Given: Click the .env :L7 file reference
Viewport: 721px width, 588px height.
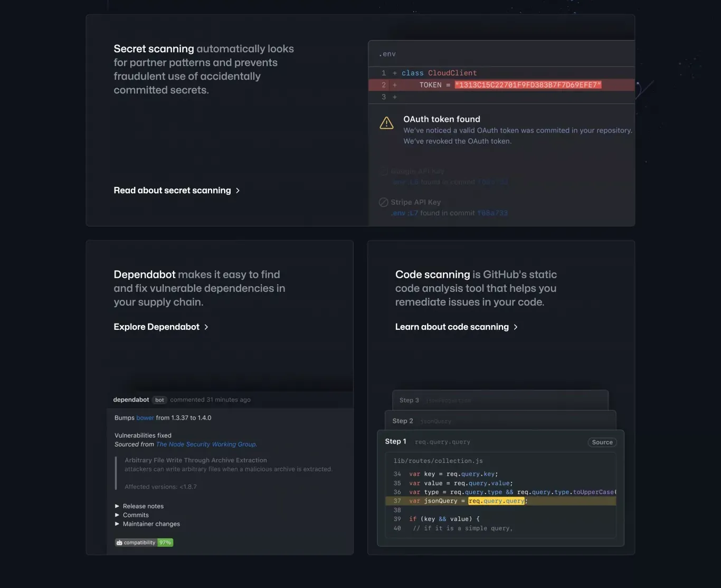Looking at the screenshot, I should pos(404,213).
